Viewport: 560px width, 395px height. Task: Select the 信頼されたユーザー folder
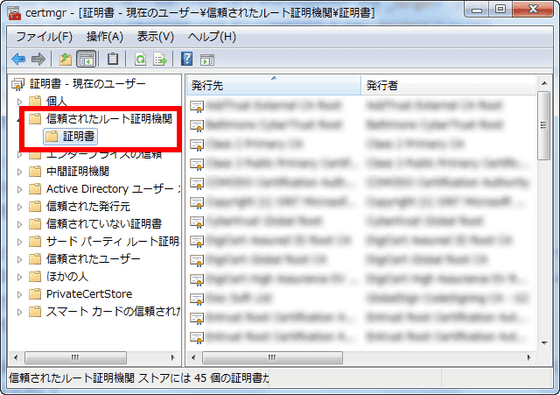click(x=93, y=259)
